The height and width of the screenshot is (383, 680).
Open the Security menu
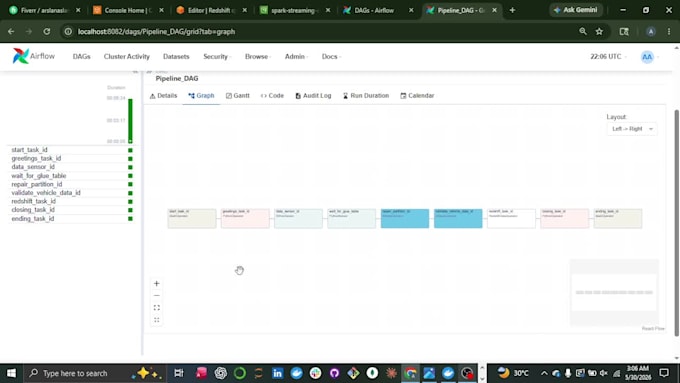[x=216, y=56]
